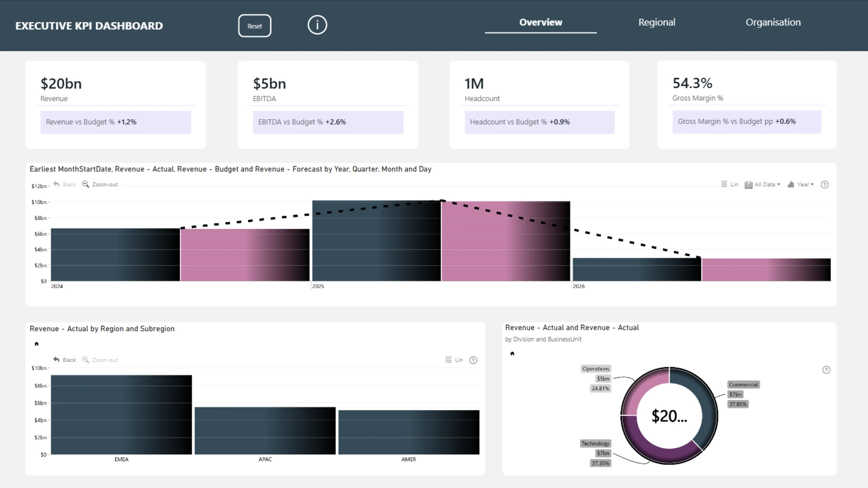Click help icon on Region bar chart

tap(473, 360)
